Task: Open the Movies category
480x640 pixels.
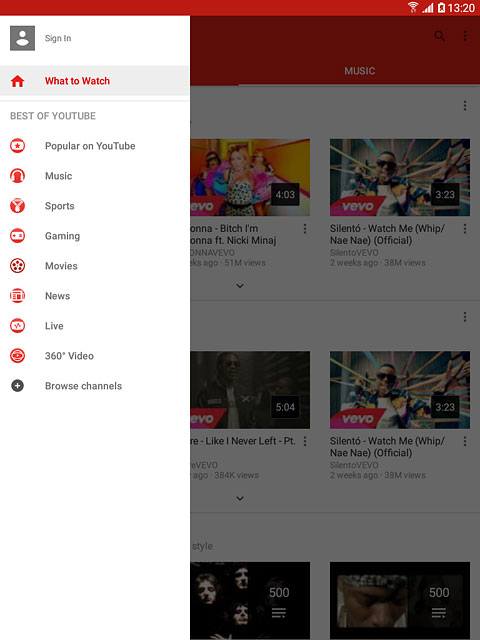Action: [95, 266]
